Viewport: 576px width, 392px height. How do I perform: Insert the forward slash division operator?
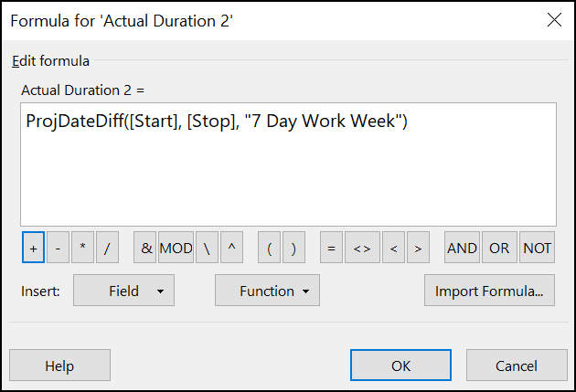(x=107, y=248)
